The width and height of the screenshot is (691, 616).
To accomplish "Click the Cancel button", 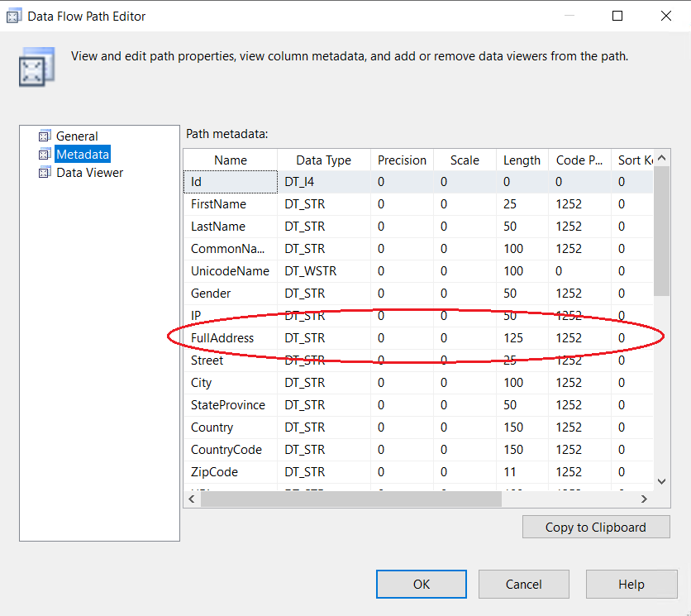I will (523, 584).
